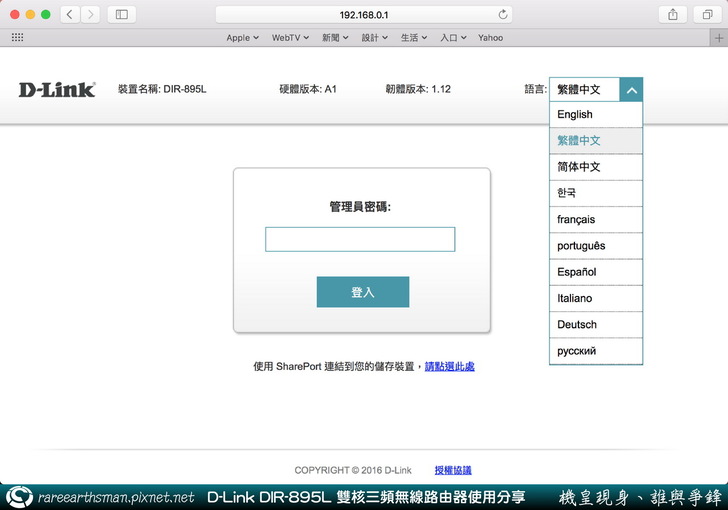Reload the page with the refresh icon
The width and height of the screenshot is (728, 510).
pyautogui.click(x=502, y=14)
